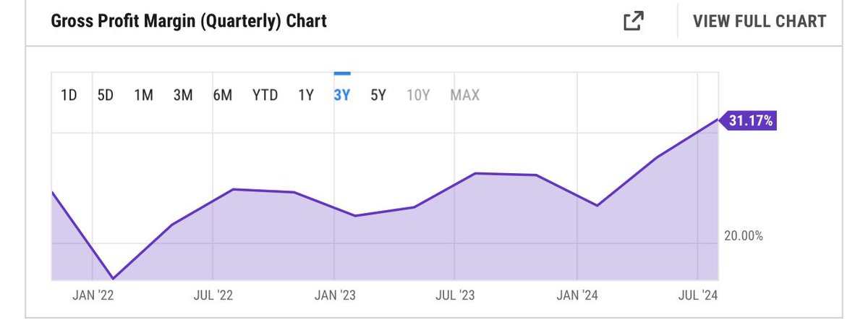Pick the YTD range option
Viewport: 868px width, 326px height.
coord(265,95)
